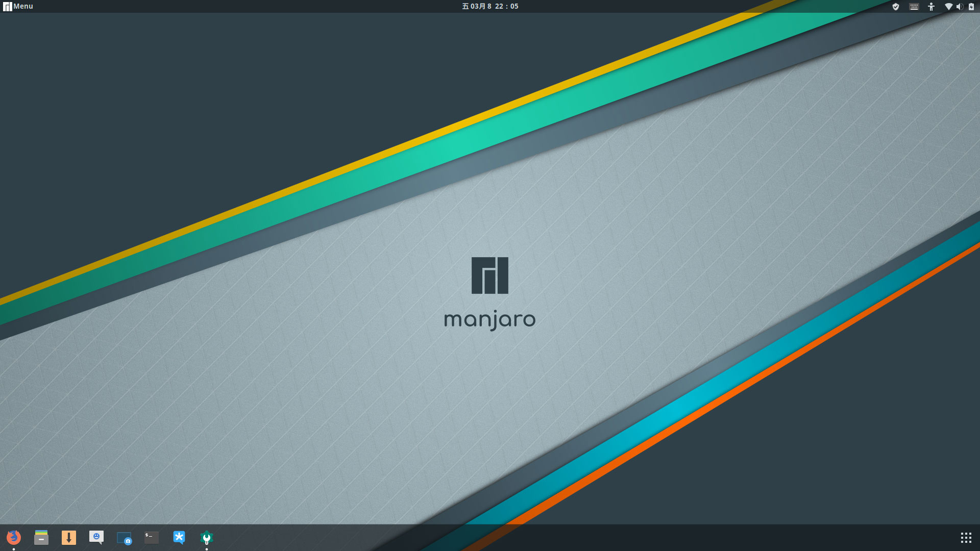This screenshot has width=980, height=551.
Task: Open Manjaro Settings Manager from the dock
Action: point(206,537)
